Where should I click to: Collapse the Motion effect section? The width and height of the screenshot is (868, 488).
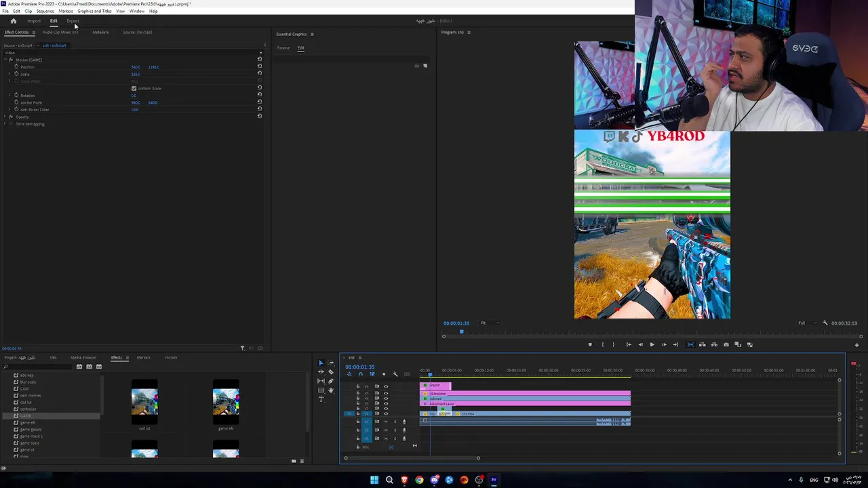[5, 60]
